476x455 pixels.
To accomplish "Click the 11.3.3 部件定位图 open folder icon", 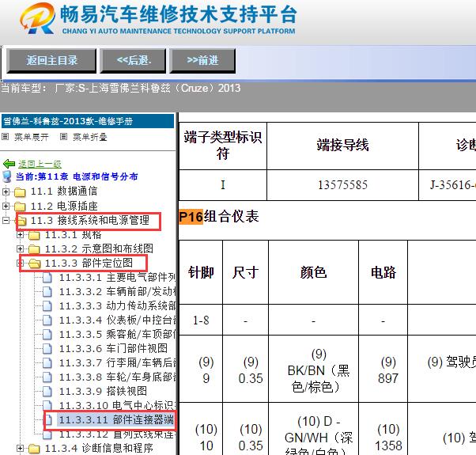I will click(x=34, y=264).
